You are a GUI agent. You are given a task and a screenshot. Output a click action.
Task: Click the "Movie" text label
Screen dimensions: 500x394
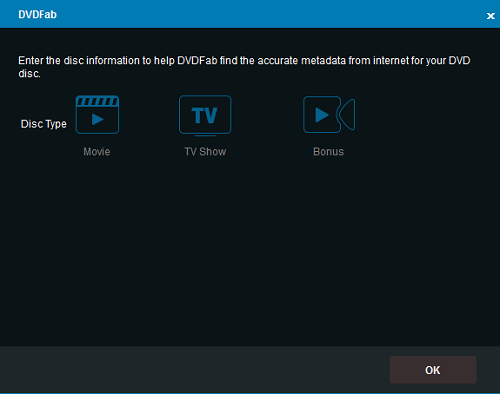click(x=97, y=152)
